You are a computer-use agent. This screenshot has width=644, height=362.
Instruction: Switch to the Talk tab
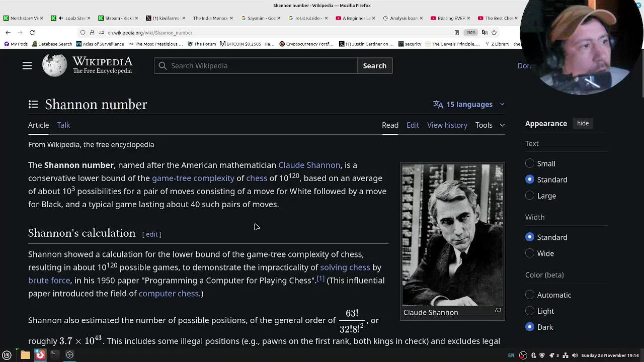point(63,125)
